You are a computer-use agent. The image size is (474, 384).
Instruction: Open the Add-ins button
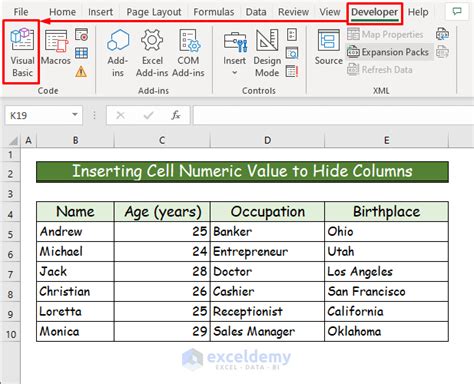pos(118,53)
